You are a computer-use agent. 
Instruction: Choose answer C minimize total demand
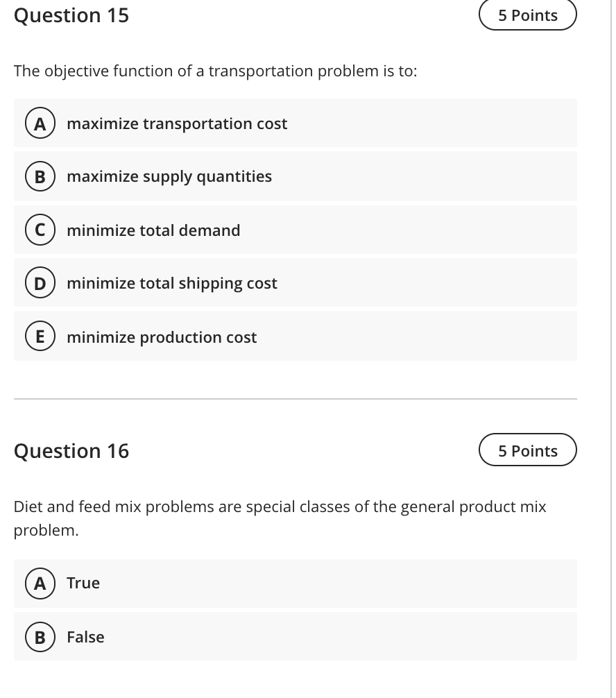click(153, 230)
